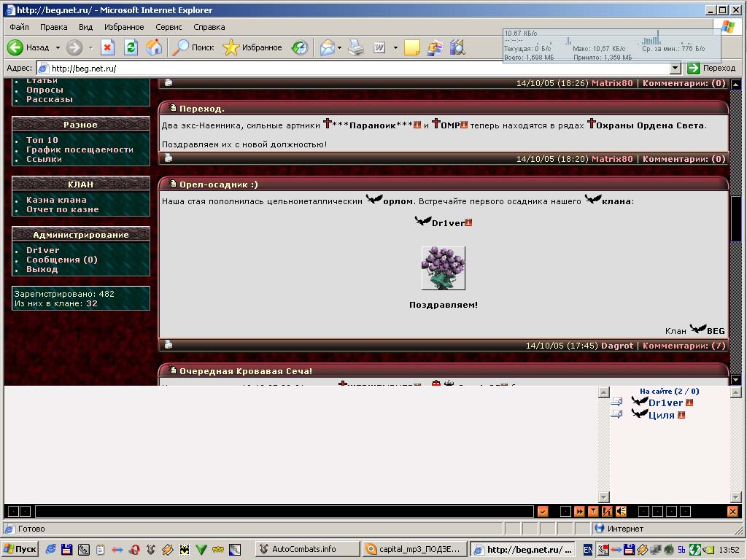Viewport: 747px width, 560px height.
Task: Toggle the chat sound speaker icon
Action: point(621,511)
